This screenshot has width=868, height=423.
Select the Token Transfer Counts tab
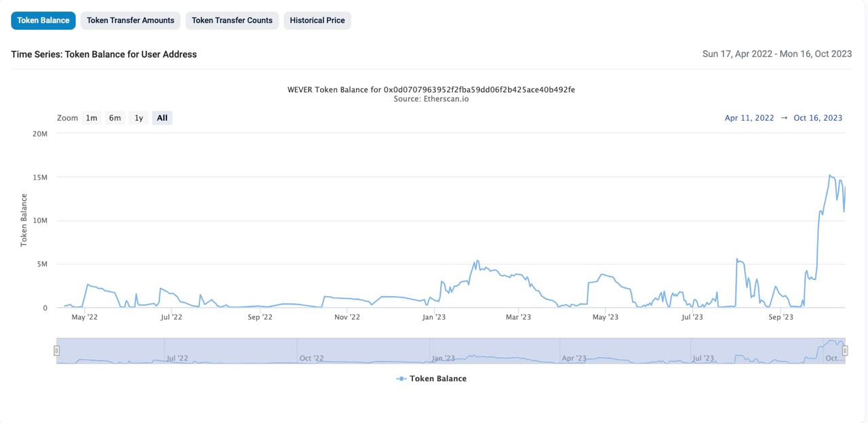tap(232, 20)
